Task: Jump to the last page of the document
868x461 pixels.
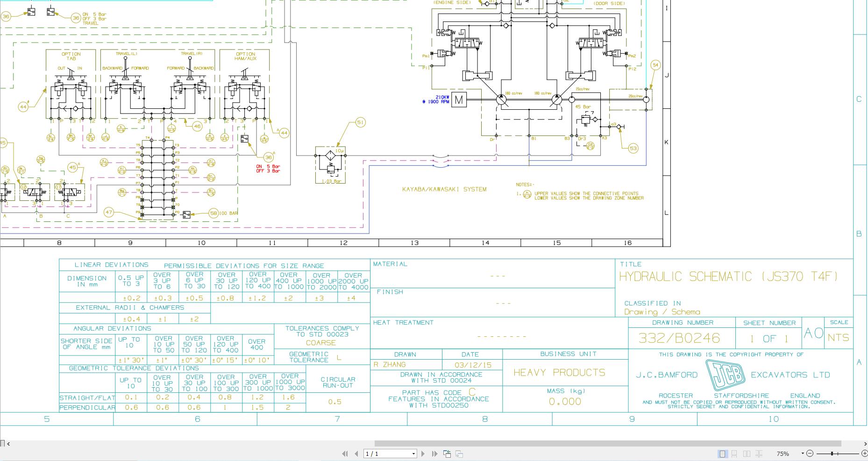Action: [435, 454]
